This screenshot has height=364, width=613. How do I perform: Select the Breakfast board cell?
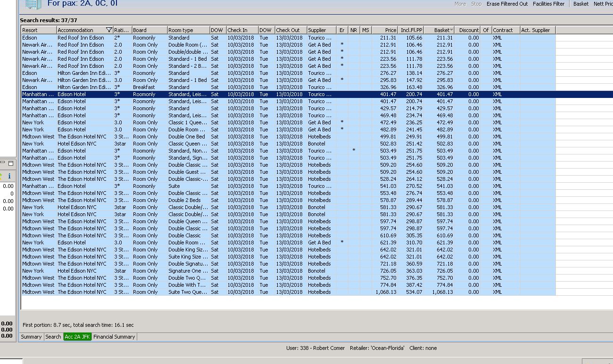pos(149,87)
